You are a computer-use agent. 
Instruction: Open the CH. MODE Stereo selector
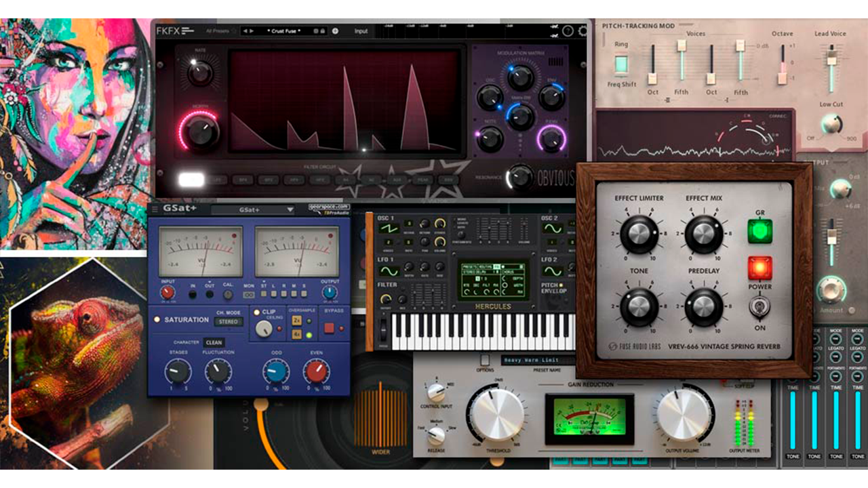click(227, 322)
